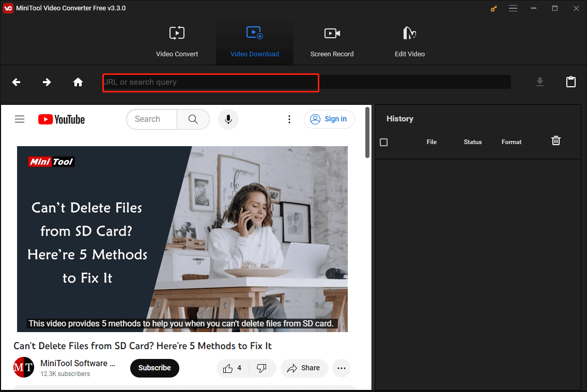Click the browser pane vertical scrollbar
This screenshot has height=392, width=587.
pos(367,132)
